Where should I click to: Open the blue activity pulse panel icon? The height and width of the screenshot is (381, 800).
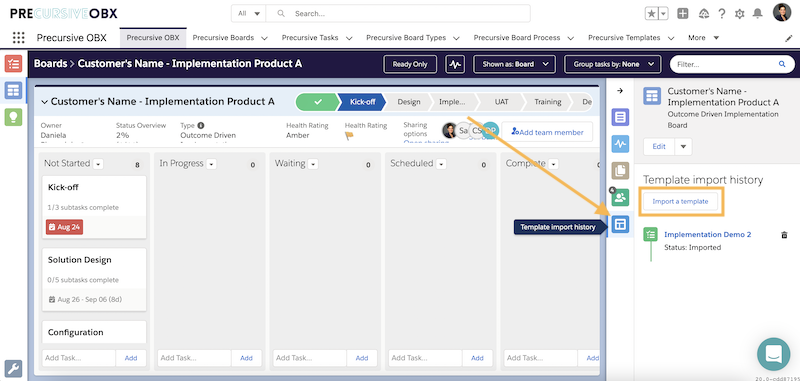click(x=620, y=144)
